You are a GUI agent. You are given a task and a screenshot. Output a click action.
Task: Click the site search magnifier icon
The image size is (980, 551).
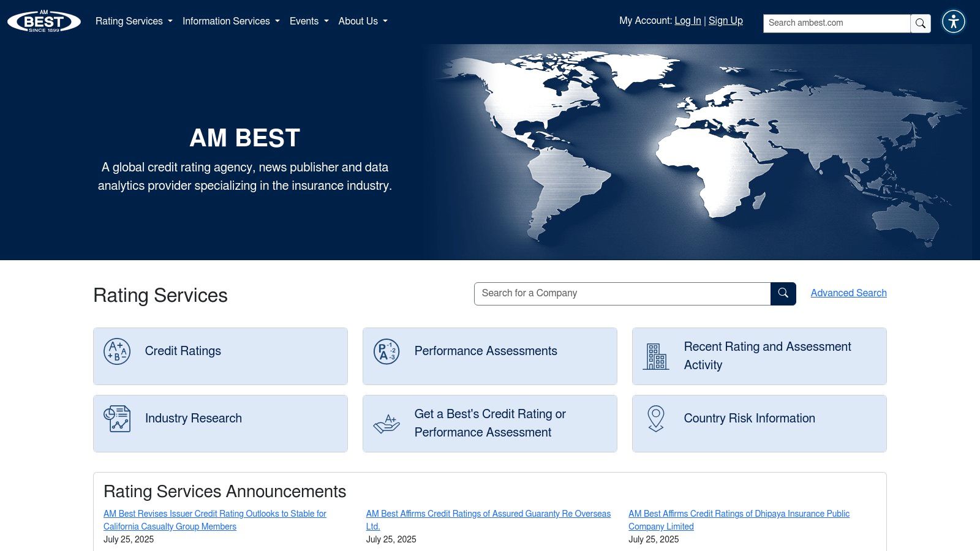pyautogui.click(x=920, y=23)
